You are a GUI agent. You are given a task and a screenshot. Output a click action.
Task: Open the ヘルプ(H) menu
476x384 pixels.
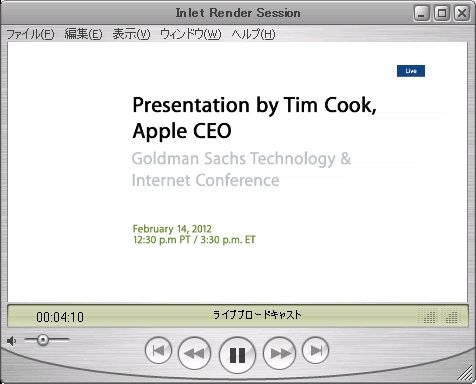click(x=253, y=34)
